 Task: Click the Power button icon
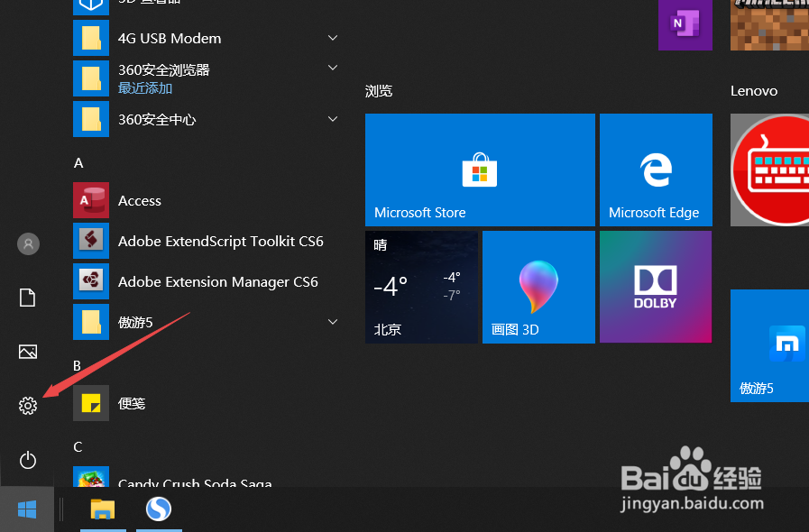(x=28, y=460)
